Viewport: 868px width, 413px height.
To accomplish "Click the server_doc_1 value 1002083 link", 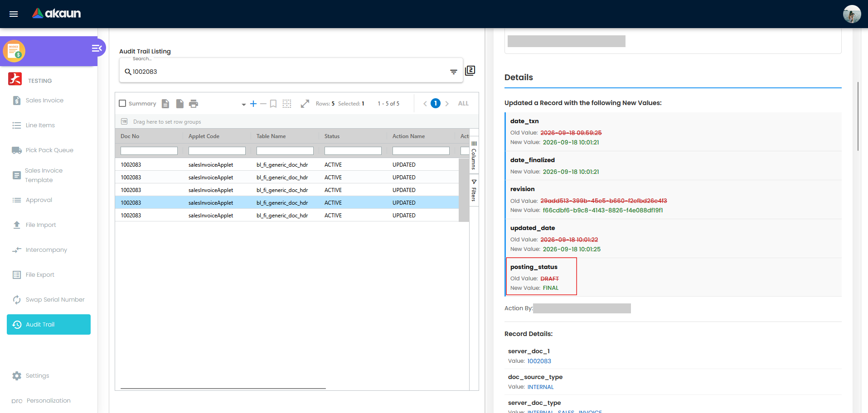I will click(x=539, y=361).
